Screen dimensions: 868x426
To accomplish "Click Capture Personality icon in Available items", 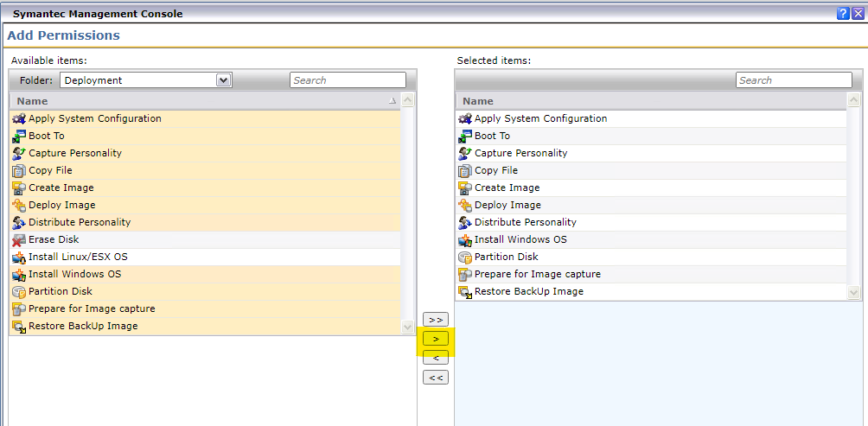I will 19,153.
